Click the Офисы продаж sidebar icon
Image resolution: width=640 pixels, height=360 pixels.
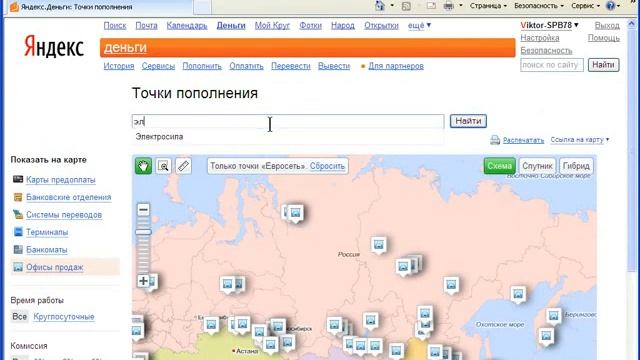18,267
